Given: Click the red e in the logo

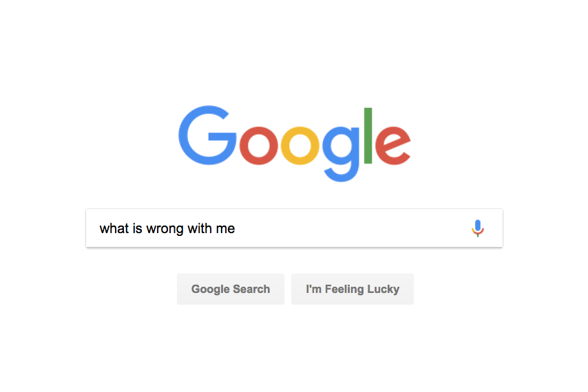Looking at the screenshot, I should (x=393, y=146).
